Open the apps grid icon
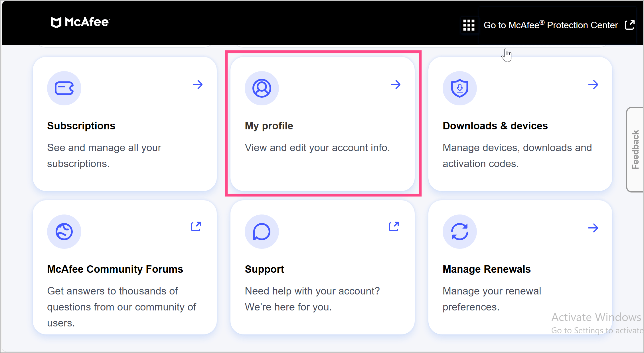The width and height of the screenshot is (644, 353). [469, 25]
